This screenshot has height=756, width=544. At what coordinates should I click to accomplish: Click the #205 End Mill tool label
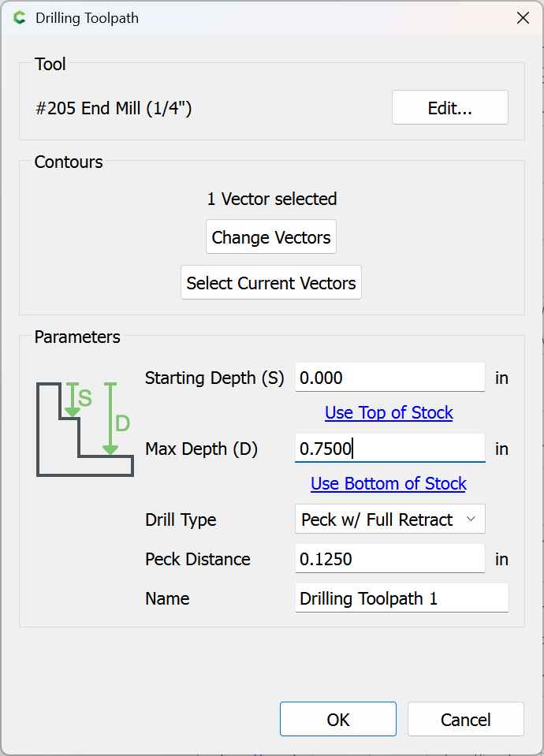point(114,109)
